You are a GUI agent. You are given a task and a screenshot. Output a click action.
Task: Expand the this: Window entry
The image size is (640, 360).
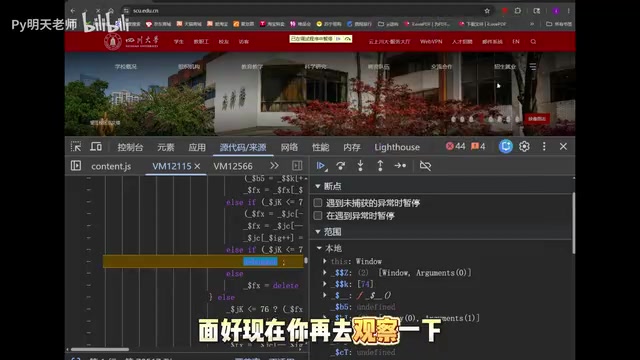tap(325, 261)
